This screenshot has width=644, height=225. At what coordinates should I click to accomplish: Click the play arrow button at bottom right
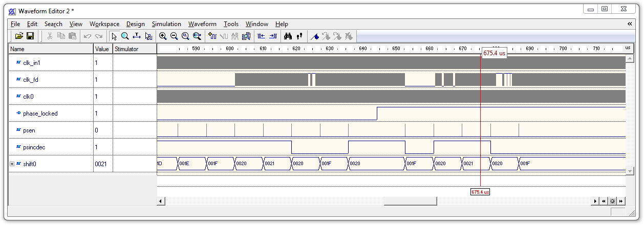[596, 201]
